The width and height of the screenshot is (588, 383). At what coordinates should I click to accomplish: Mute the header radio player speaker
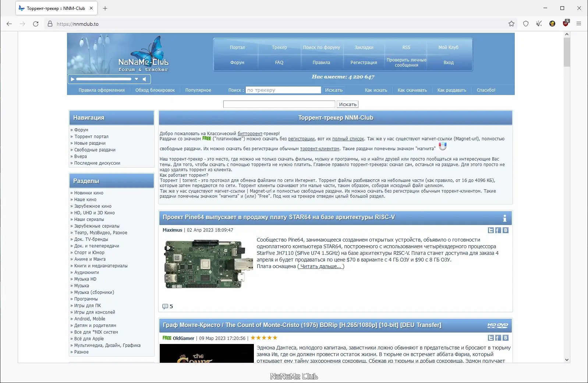[x=145, y=79]
